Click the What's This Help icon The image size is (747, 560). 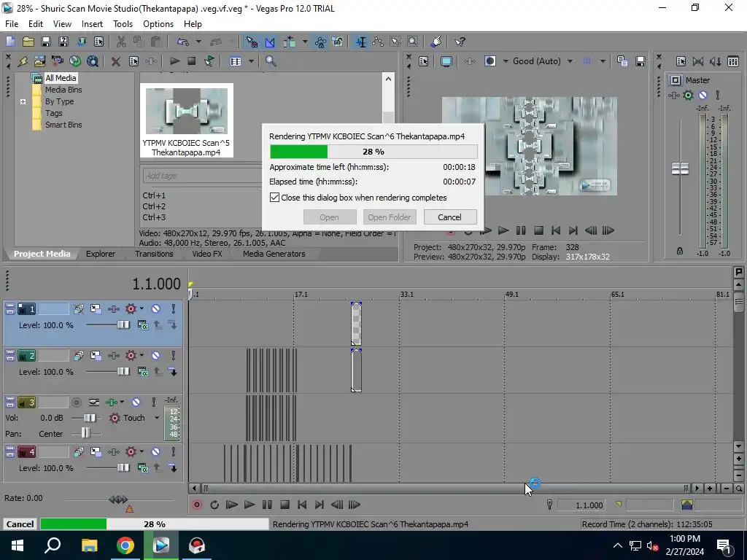tap(460, 42)
